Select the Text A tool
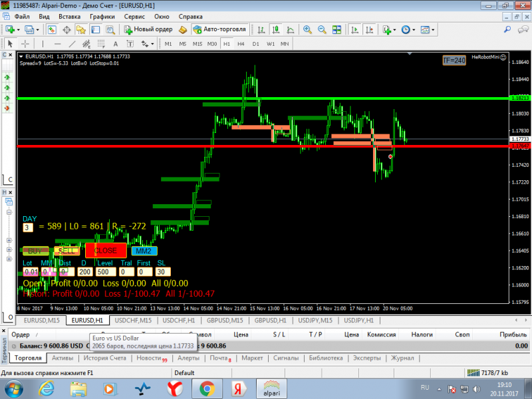The width and height of the screenshot is (532, 399). pyautogui.click(x=115, y=44)
